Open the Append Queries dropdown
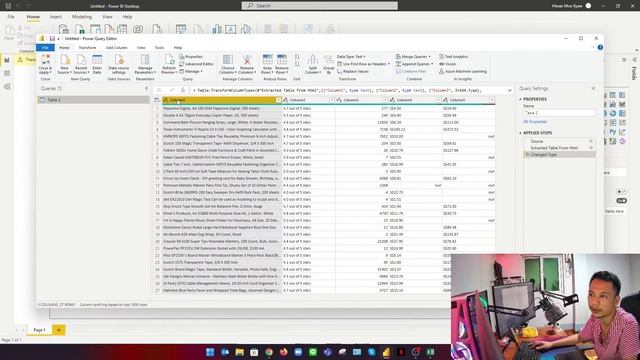640x360 pixels. pyautogui.click(x=414, y=64)
